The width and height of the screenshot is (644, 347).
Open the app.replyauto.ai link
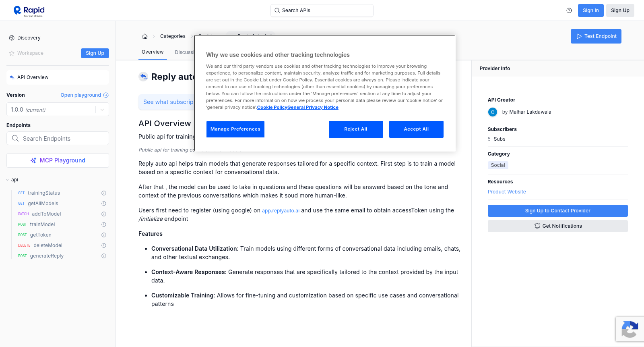[x=281, y=211]
